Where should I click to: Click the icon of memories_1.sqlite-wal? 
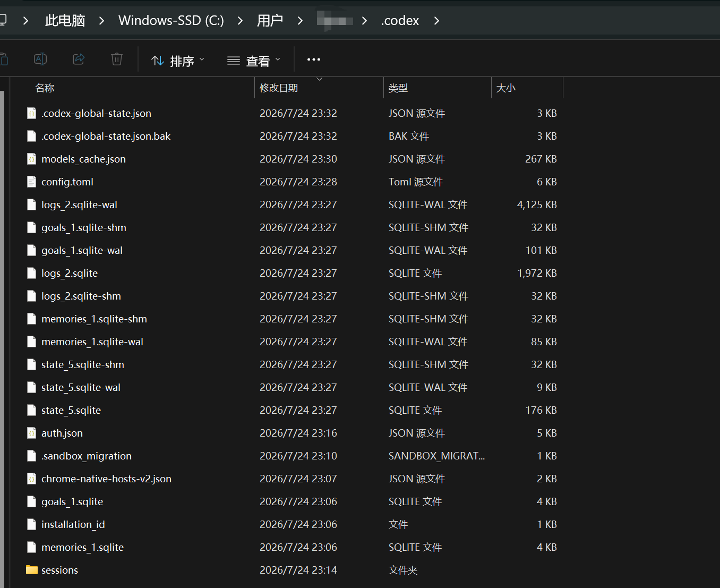tap(32, 342)
